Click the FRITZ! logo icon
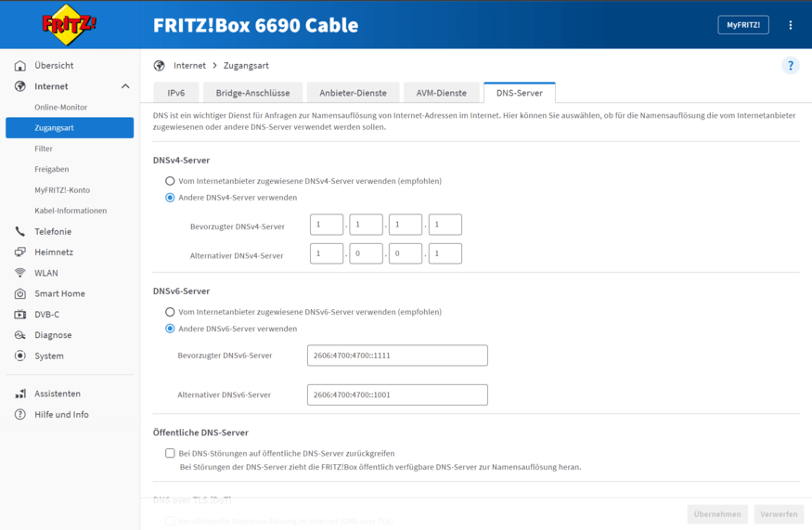 click(x=70, y=24)
